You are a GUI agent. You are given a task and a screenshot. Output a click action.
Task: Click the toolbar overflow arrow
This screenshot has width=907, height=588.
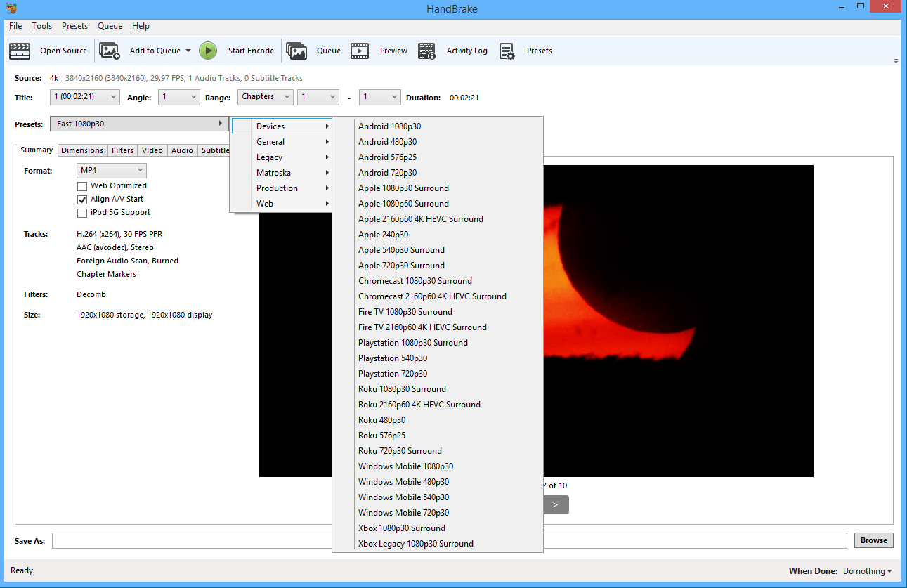896,61
